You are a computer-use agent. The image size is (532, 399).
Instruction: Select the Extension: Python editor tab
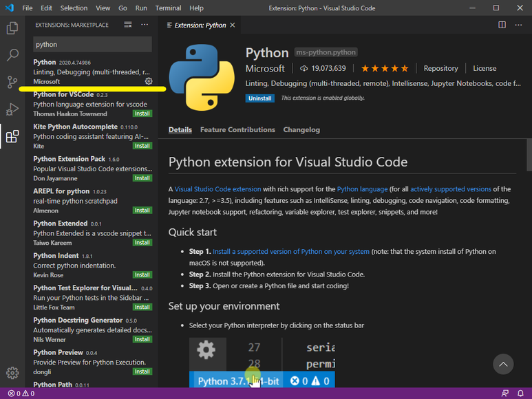(200, 25)
